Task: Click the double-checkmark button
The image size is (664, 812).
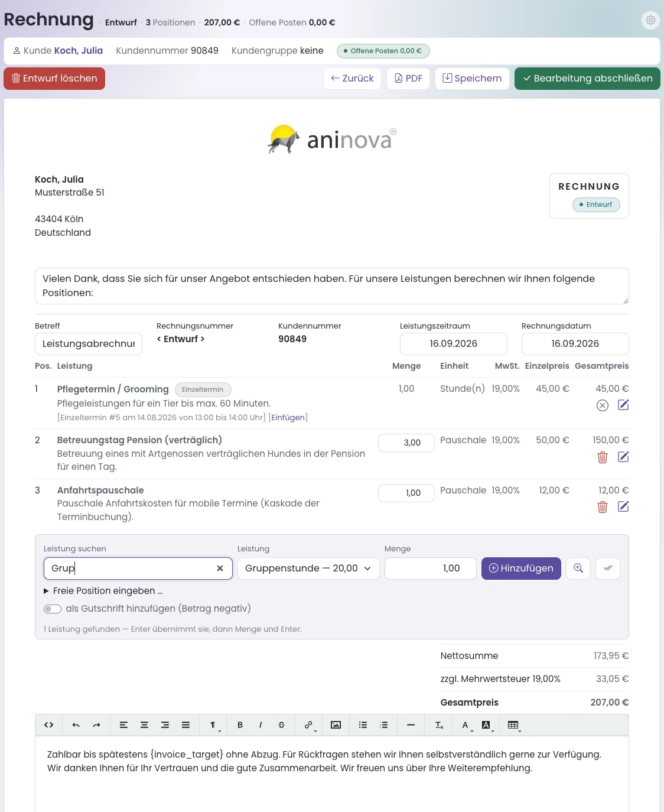Action: [608, 569]
